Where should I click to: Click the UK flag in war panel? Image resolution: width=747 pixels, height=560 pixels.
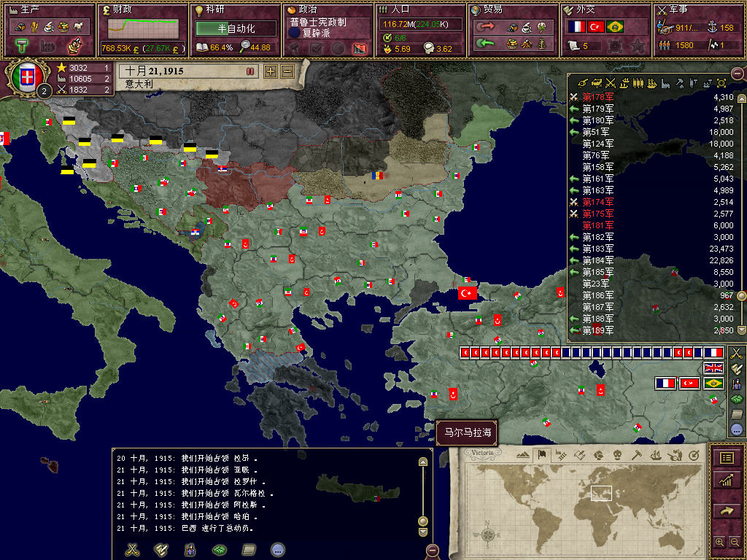click(x=713, y=367)
